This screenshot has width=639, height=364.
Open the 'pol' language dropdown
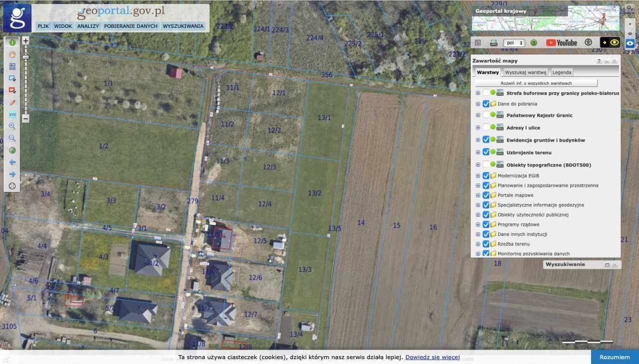(x=514, y=43)
